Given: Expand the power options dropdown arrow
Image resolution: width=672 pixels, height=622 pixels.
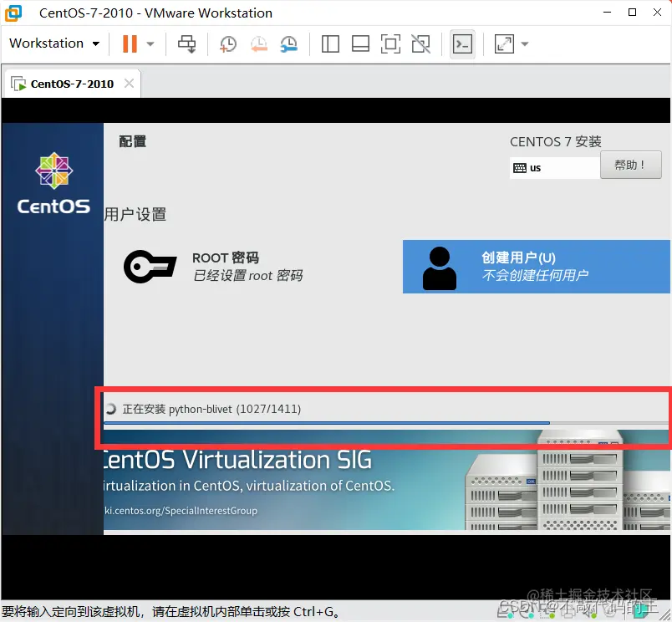Looking at the screenshot, I should tap(150, 43).
